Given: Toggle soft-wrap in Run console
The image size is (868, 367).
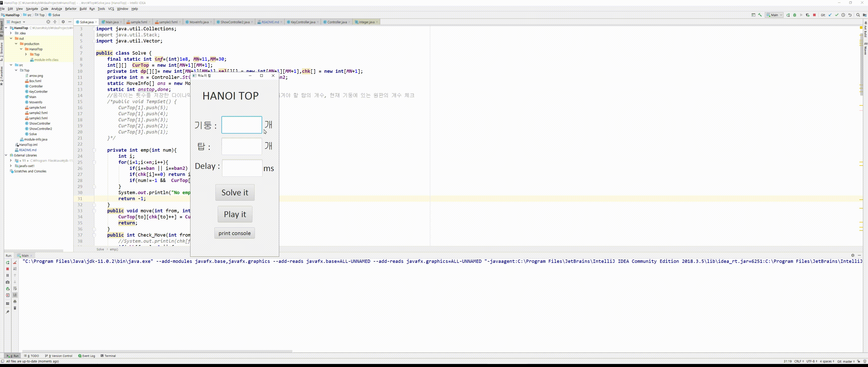Looking at the screenshot, I should tap(15, 289).
